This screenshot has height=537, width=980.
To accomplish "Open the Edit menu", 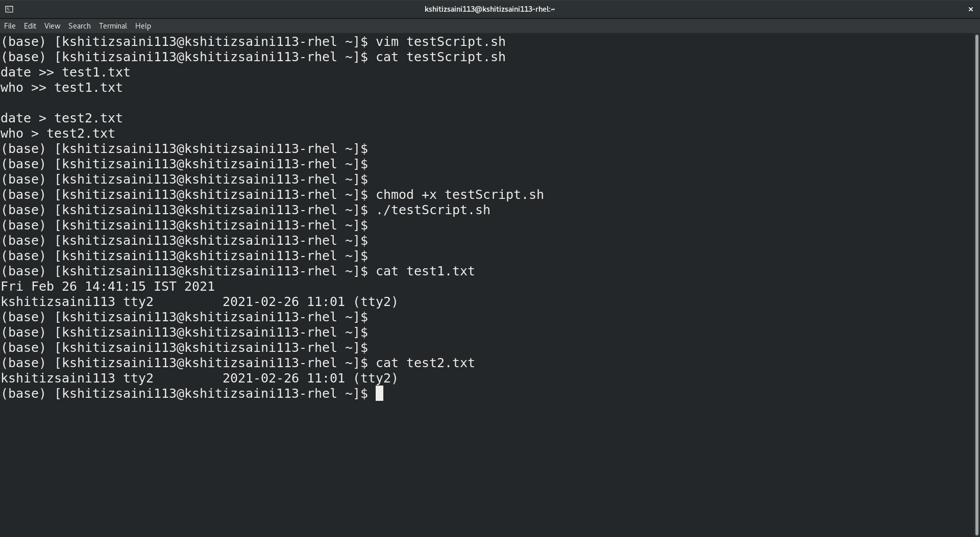I will tap(30, 26).
